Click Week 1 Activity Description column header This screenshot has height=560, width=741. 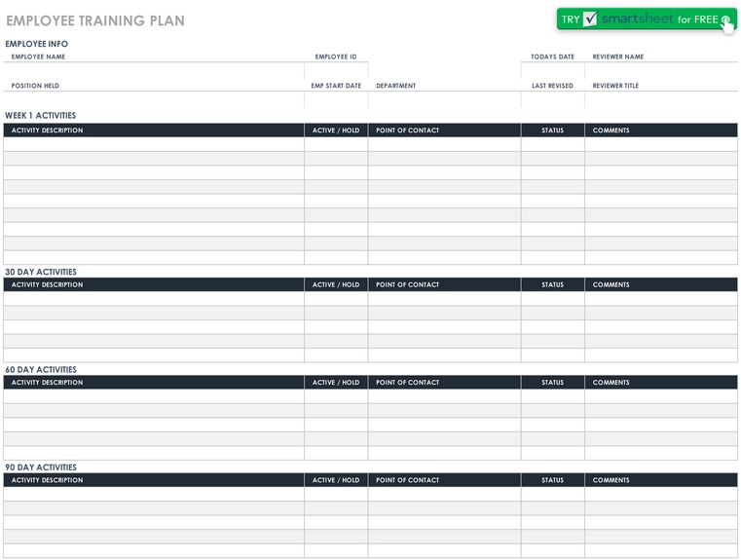pos(154,131)
